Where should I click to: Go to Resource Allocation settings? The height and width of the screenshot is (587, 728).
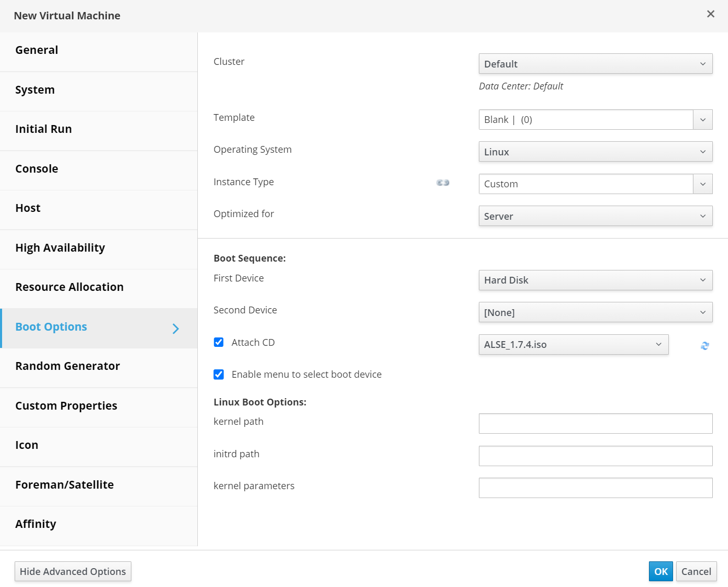pyautogui.click(x=70, y=287)
